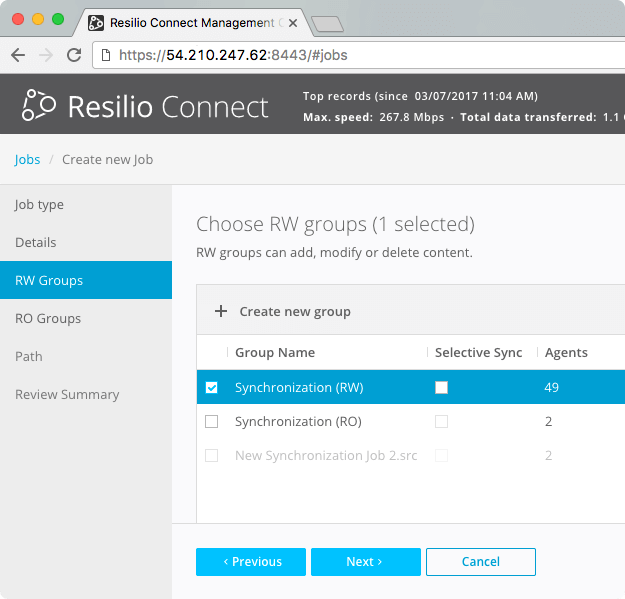625x599 pixels.
Task: Check the New Synchronization Job 2.src checkbox
Action: pyautogui.click(x=211, y=455)
